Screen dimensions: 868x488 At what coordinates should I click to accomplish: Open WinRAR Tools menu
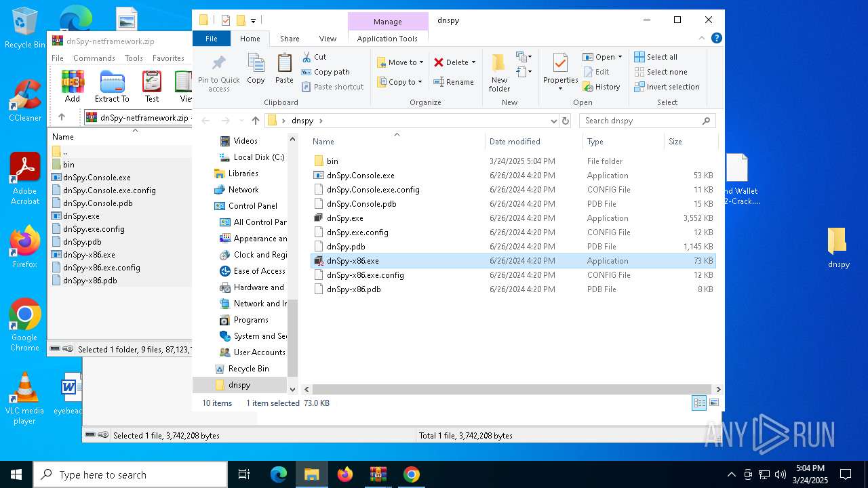tap(134, 58)
